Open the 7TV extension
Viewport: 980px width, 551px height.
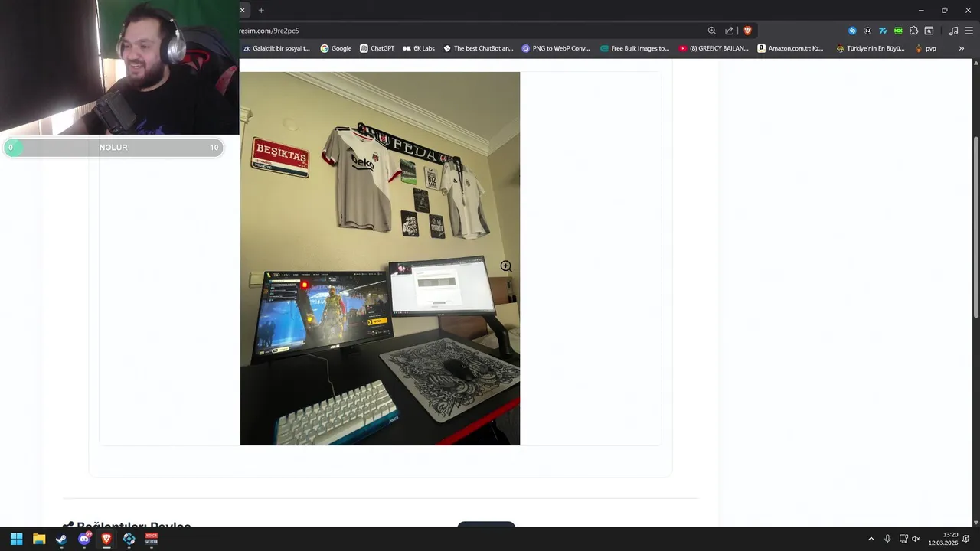pyautogui.click(x=883, y=31)
